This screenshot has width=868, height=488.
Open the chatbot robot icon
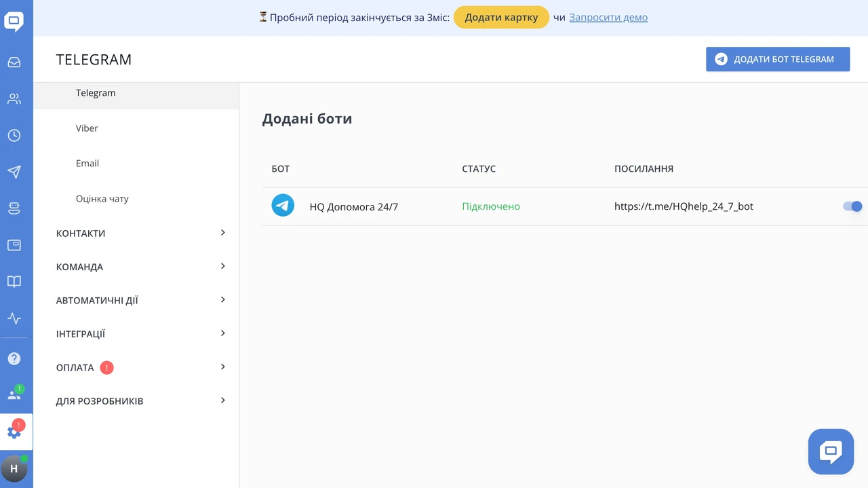14,208
